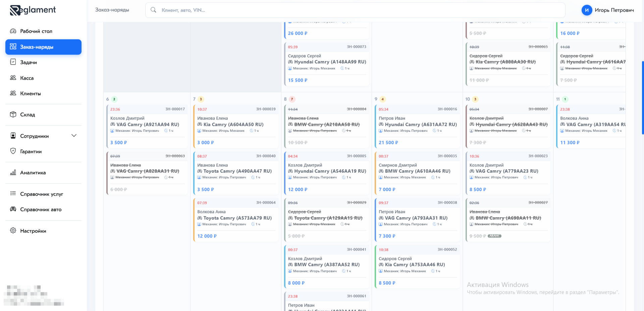The height and width of the screenshot is (311, 644).
Task: Click the red count badge for day 8
Action: click(x=292, y=99)
